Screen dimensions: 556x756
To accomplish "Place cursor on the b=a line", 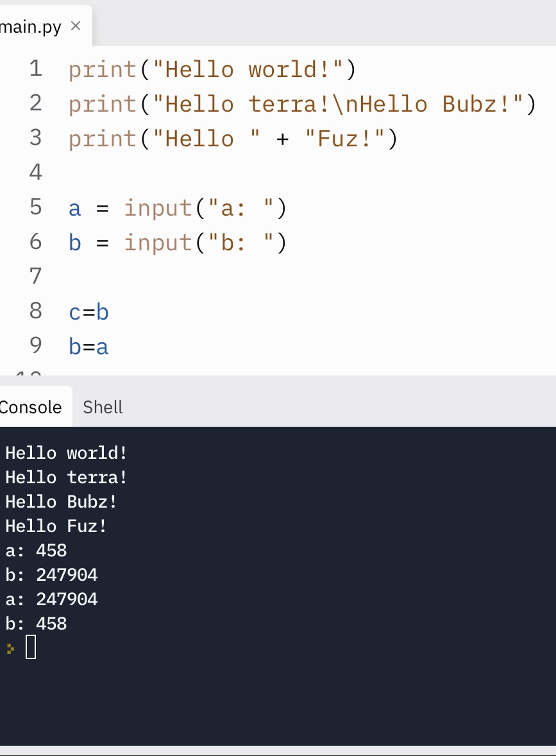I will tap(89, 346).
